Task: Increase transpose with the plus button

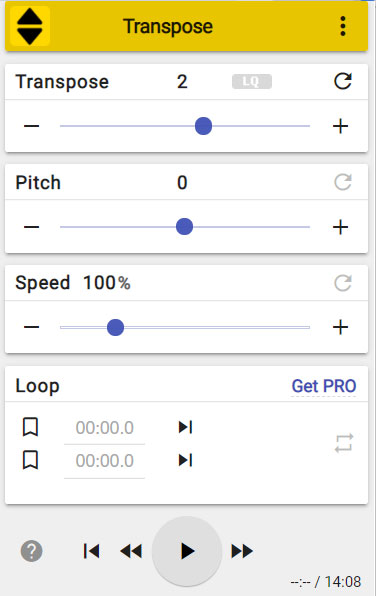Action: [340, 126]
